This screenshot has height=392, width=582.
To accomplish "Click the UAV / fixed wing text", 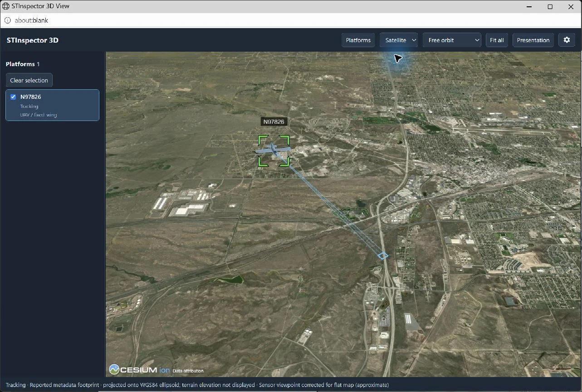I will [39, 115].
